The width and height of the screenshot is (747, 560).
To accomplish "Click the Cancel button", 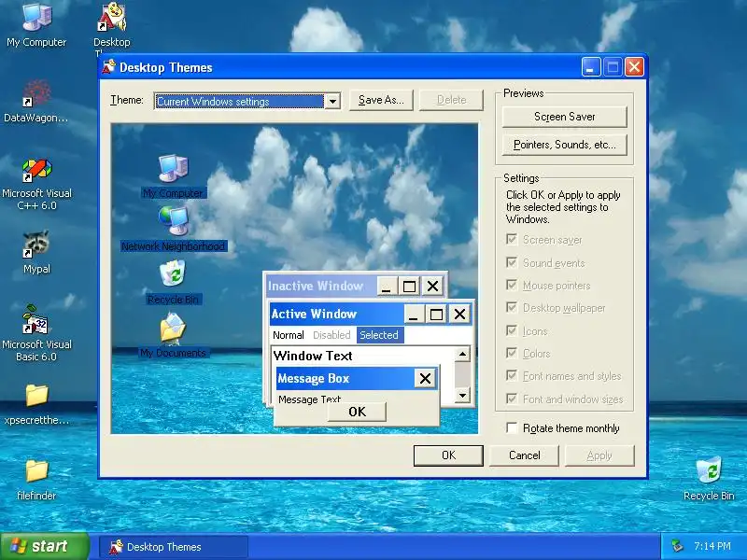I will point(524,455).
